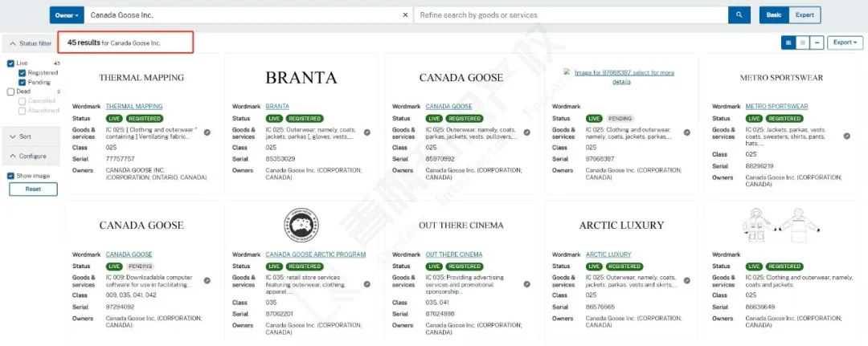Click the jacket design drawing image
Image resolution: width=868 pixels, height=346 pixels.
(781, 225)
